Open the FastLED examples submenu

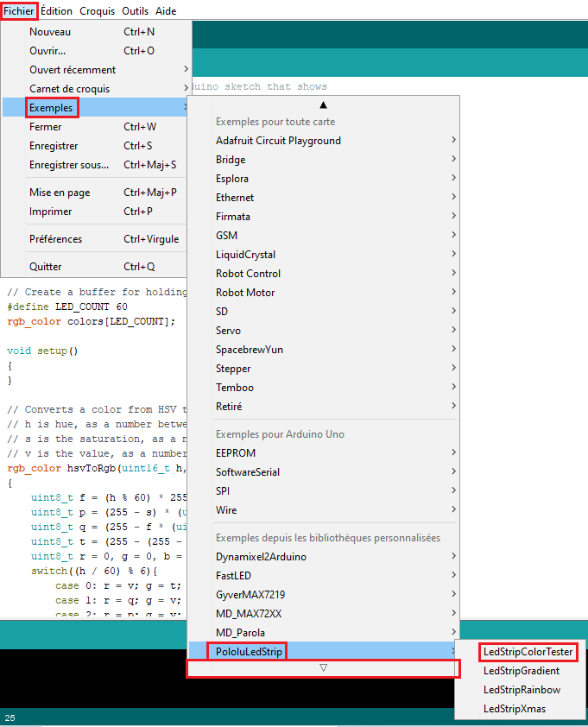click(x=323, y=576)
